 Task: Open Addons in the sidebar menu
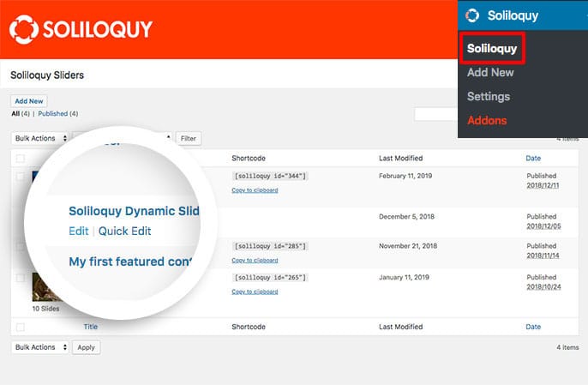487,120
